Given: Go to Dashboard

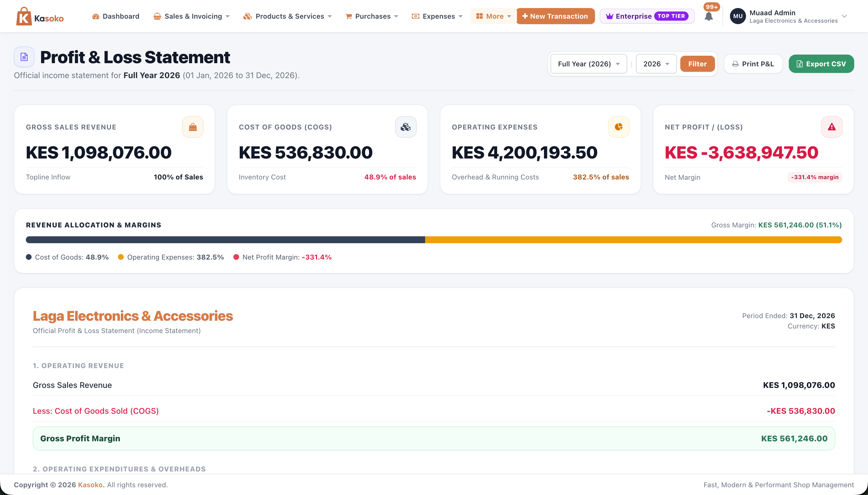Looking at the screenshot, I should point(116,16).
